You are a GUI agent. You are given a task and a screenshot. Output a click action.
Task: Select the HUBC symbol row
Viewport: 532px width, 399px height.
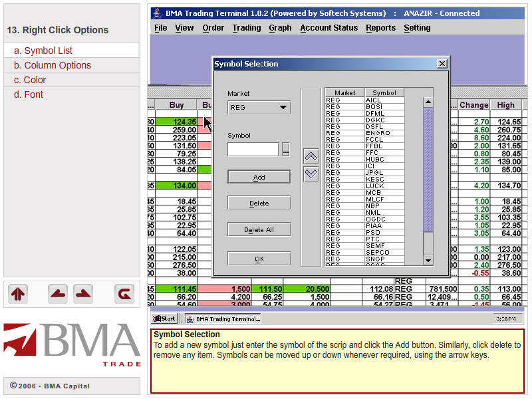coord(364,160)
